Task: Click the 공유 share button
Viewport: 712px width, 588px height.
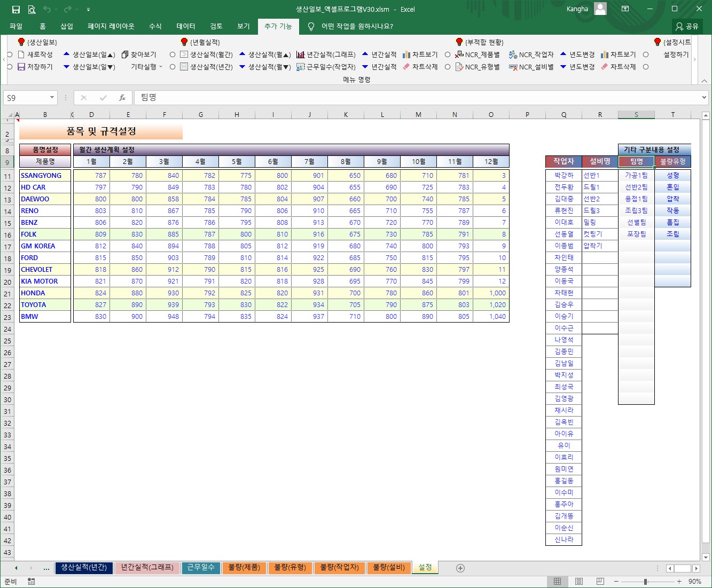Action: pyautogui.click(x=687, y=26)
